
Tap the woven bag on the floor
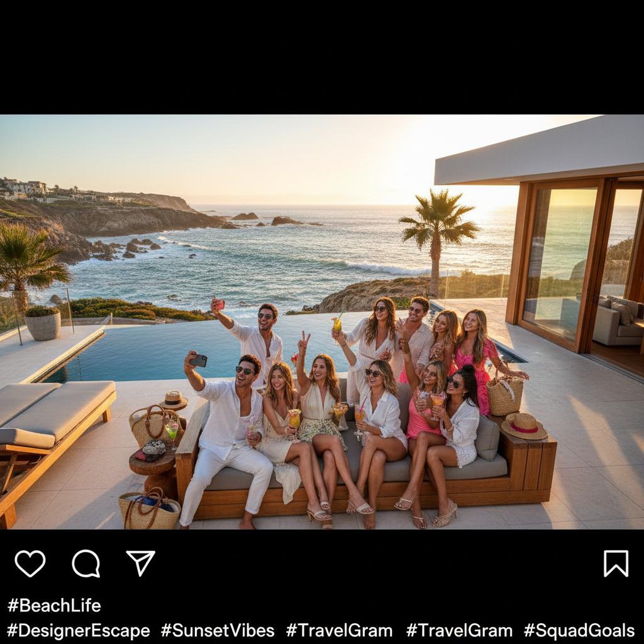tap(150, 509)
